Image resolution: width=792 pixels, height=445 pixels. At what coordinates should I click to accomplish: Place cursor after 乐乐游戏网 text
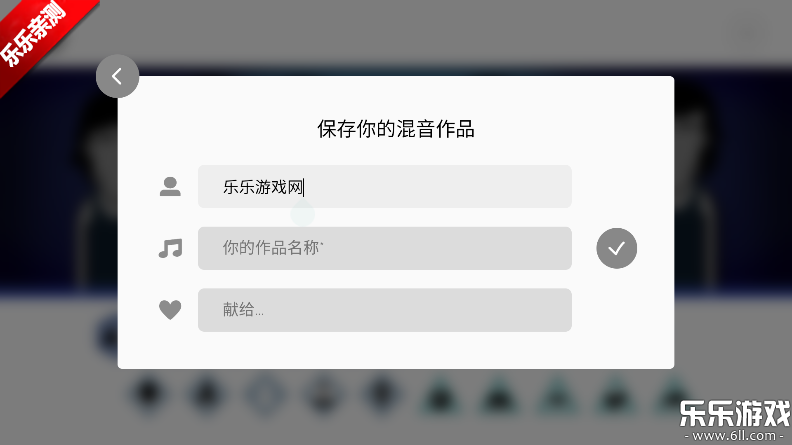click(306, 187)
